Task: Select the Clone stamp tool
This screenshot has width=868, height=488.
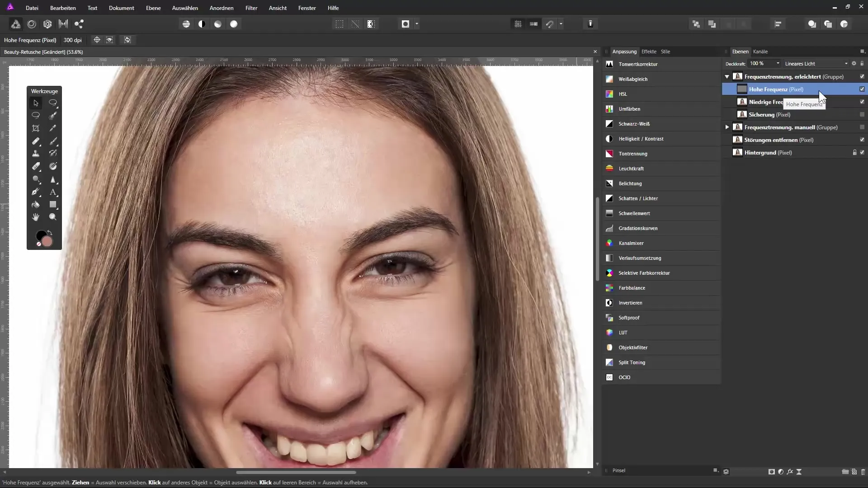Action: coord(36,154)
